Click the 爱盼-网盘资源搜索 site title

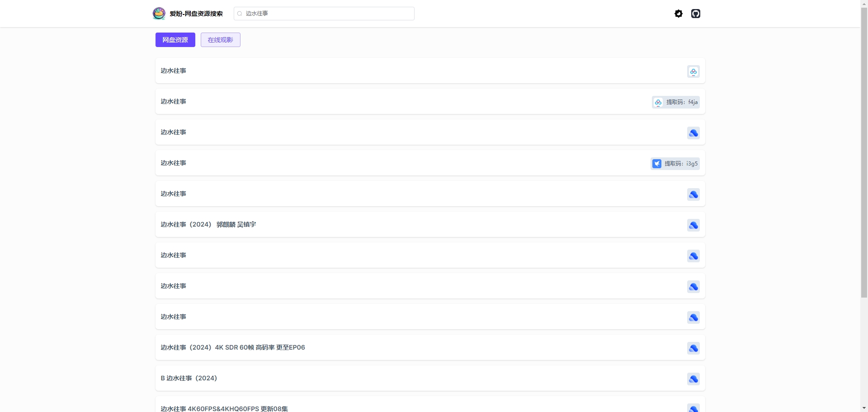point(196,14)
